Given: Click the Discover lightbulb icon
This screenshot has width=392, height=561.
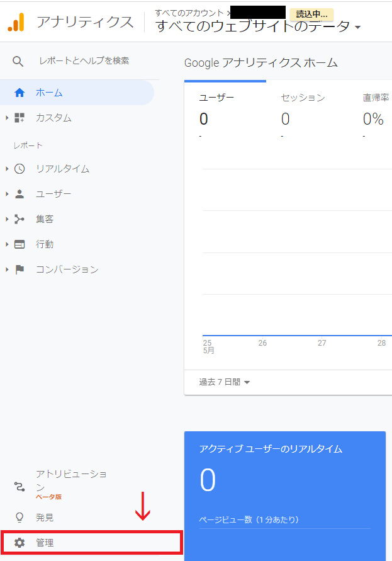Looking at the screenshot, I should coord(20,518).
